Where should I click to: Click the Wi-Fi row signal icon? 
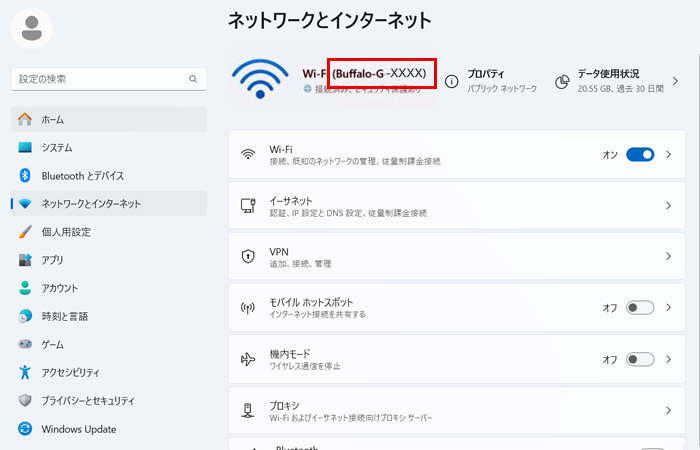pyautogui.click(x=248, y=154)
